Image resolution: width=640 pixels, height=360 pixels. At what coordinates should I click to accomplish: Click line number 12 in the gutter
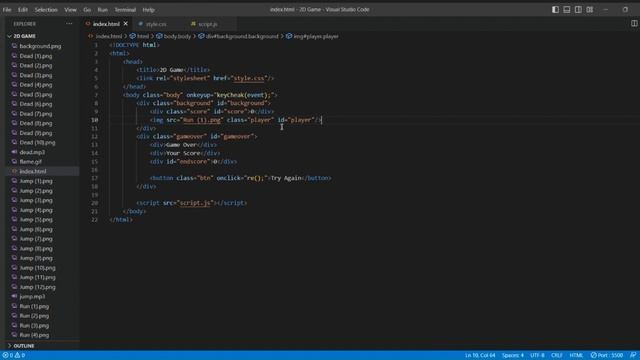coord(95,136)
